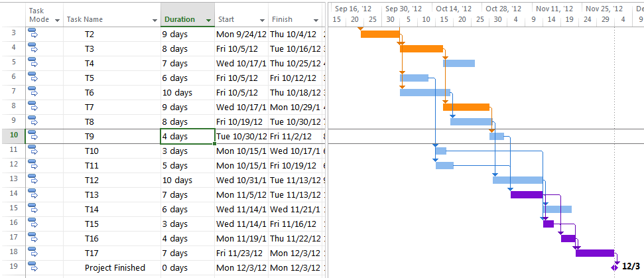
Task: Click the light blue T12 Gantt bar
Action: [517, 180]
